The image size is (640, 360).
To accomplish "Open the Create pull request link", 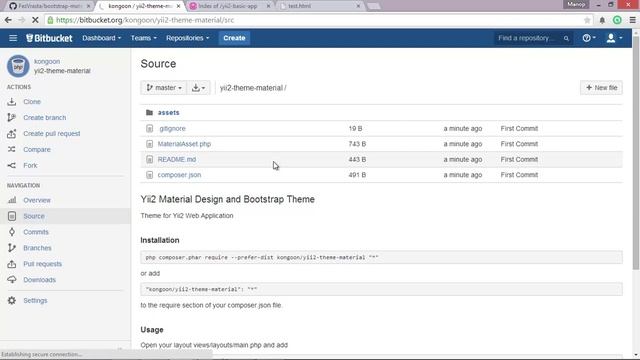I will tap(52, 133).
